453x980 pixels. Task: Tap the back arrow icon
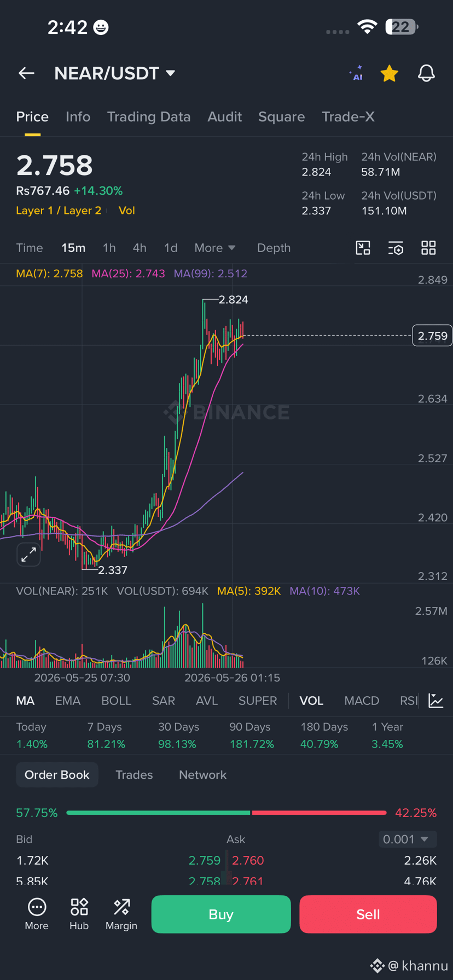coord(26,73)
